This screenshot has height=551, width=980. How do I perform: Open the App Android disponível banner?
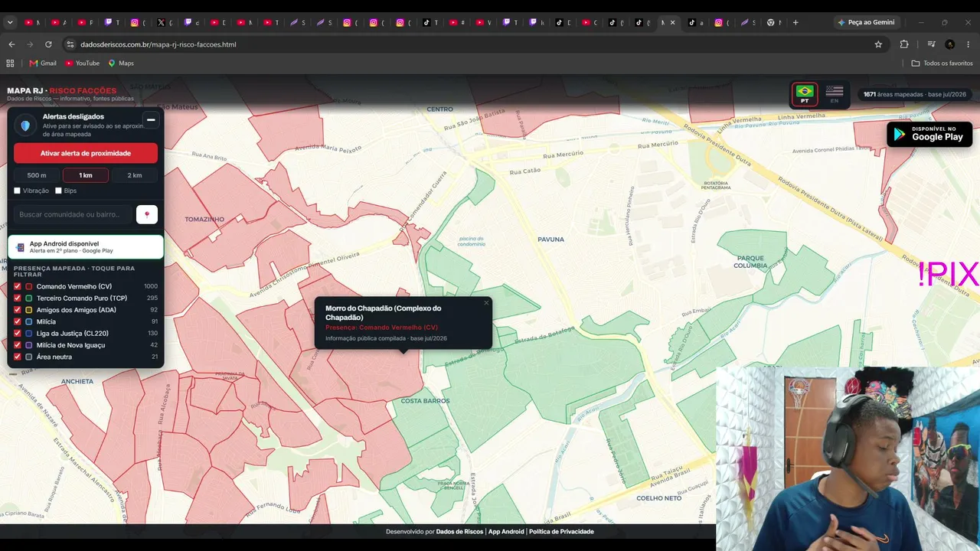[x=86, y=247]
